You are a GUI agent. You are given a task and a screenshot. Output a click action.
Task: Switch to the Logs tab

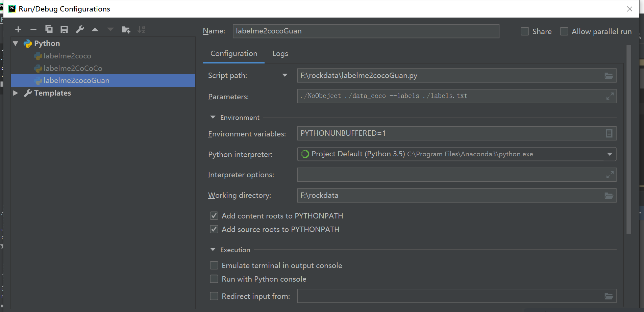click(280, 54)
